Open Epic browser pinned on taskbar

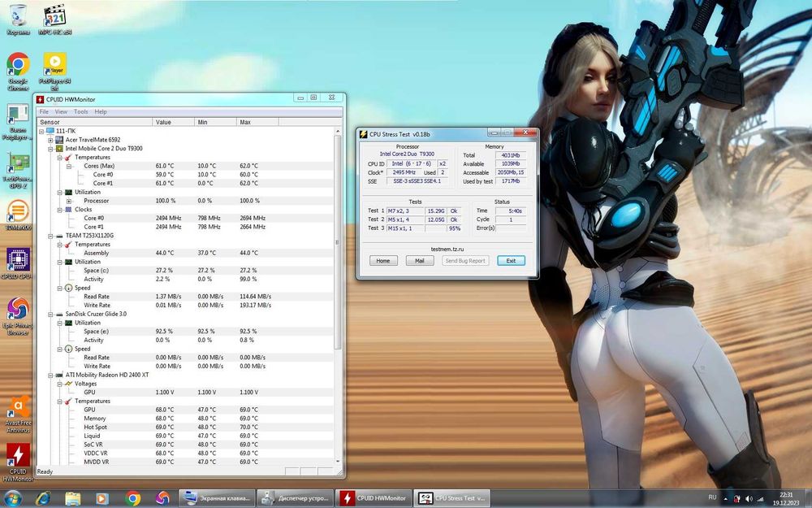click(162, 498)
